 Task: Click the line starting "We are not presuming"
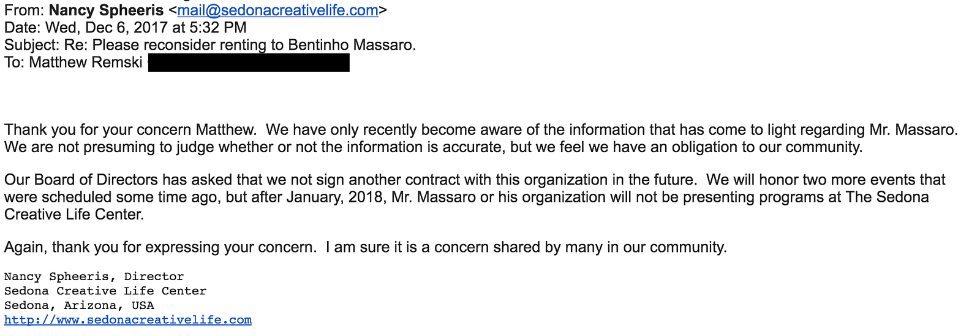(432, 147)
